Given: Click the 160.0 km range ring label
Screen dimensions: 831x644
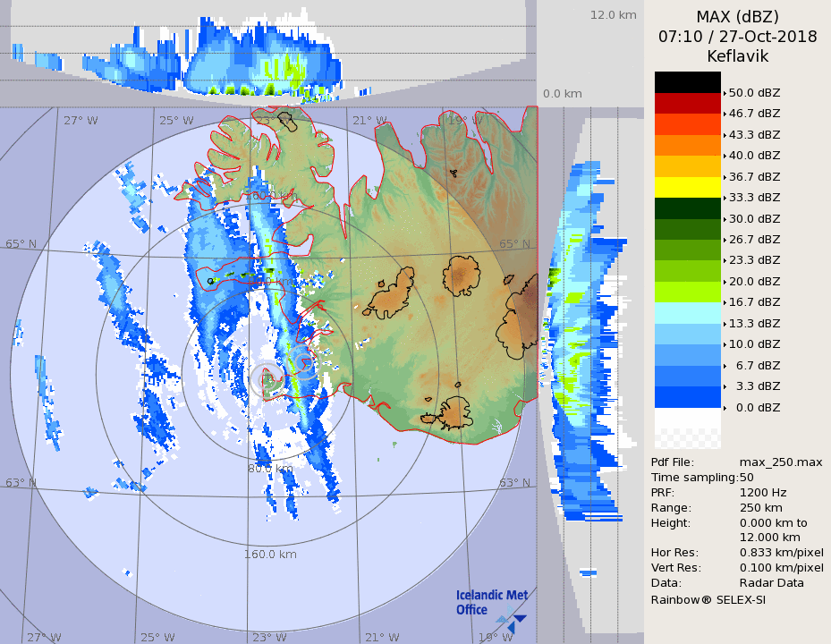Looking at the screenshot, I should click(x=270, y=555).
